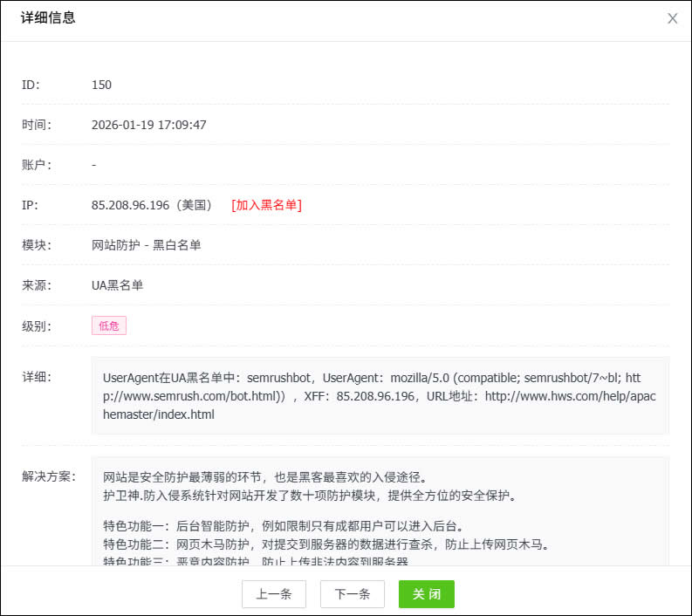The width and height of the screenshot is (692, 616).
Task: Click the 解决方案 description text box
Action: (380, 511)
